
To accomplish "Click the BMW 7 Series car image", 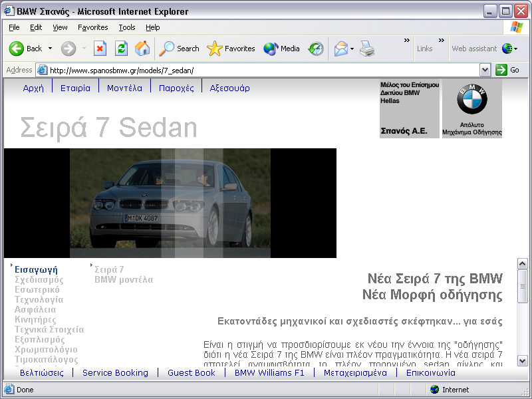I will coord(170,203).
